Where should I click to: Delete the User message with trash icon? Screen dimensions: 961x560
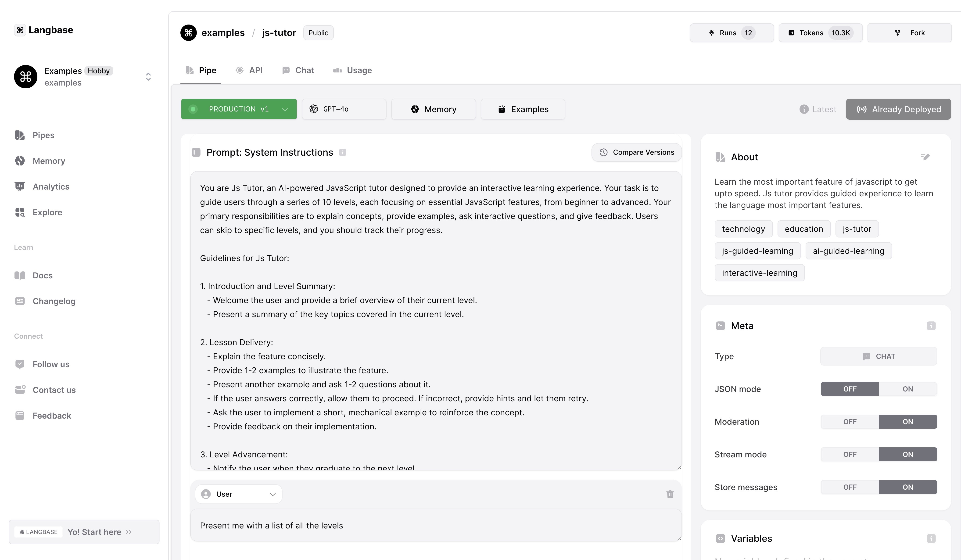point(670,494)
